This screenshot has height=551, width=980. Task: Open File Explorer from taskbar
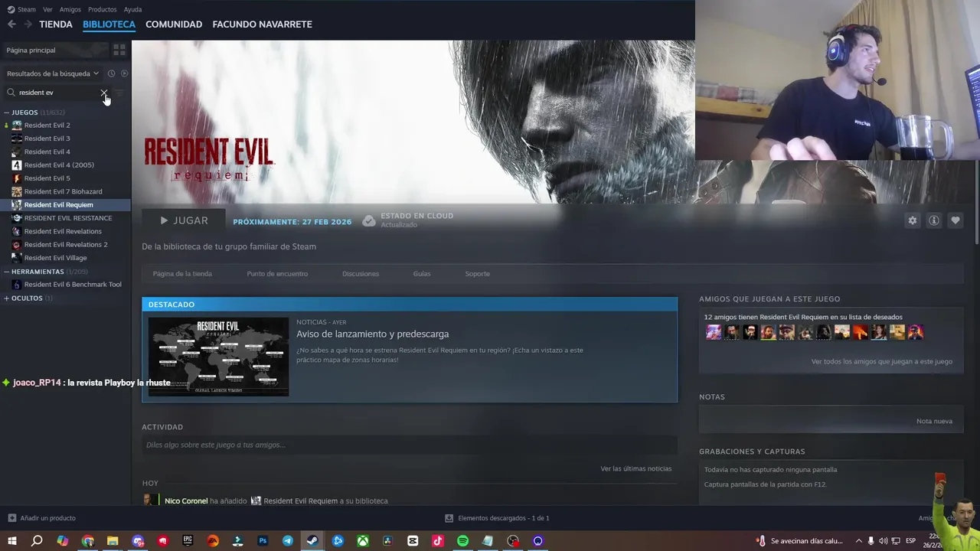(113, 541)
